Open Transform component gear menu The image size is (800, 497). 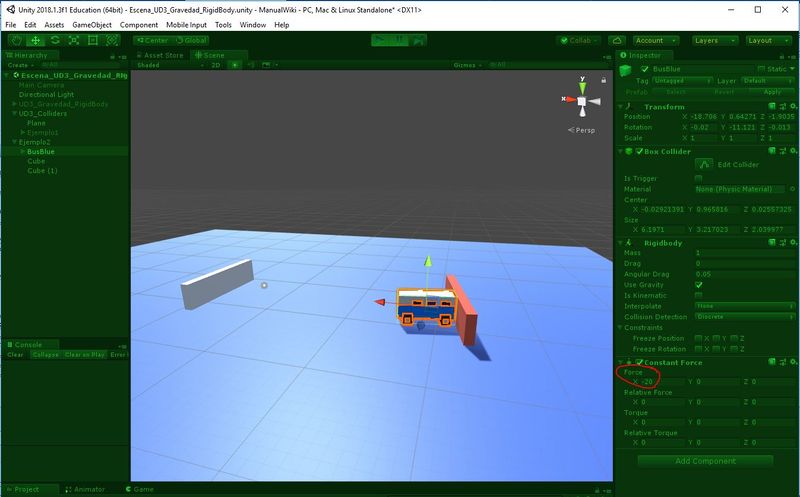[x=793, y=106]
